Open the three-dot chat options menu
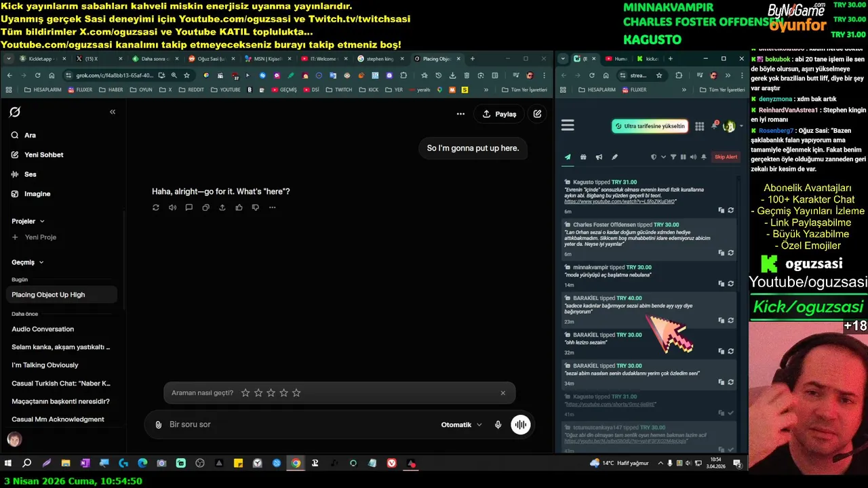 coord(460,114)
